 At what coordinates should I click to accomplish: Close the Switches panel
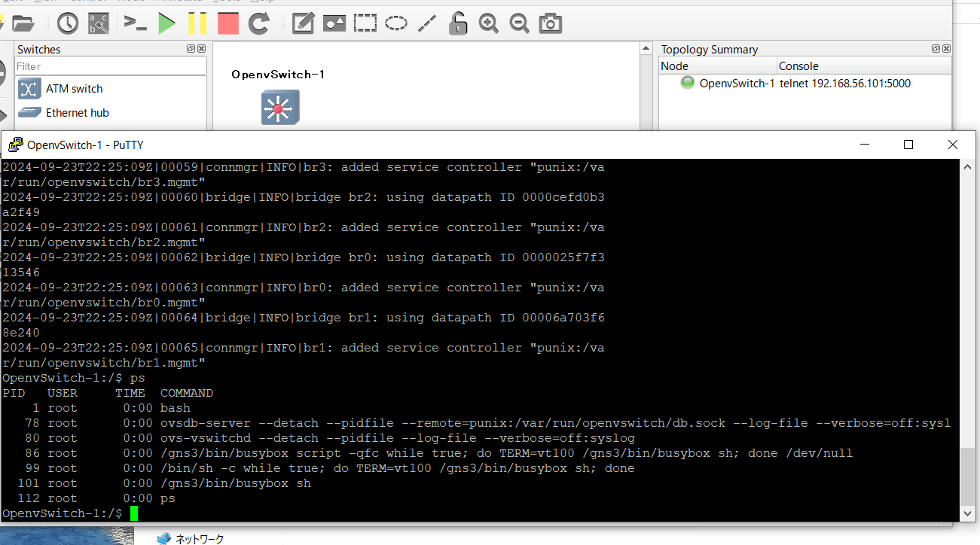tap(201, 49)
